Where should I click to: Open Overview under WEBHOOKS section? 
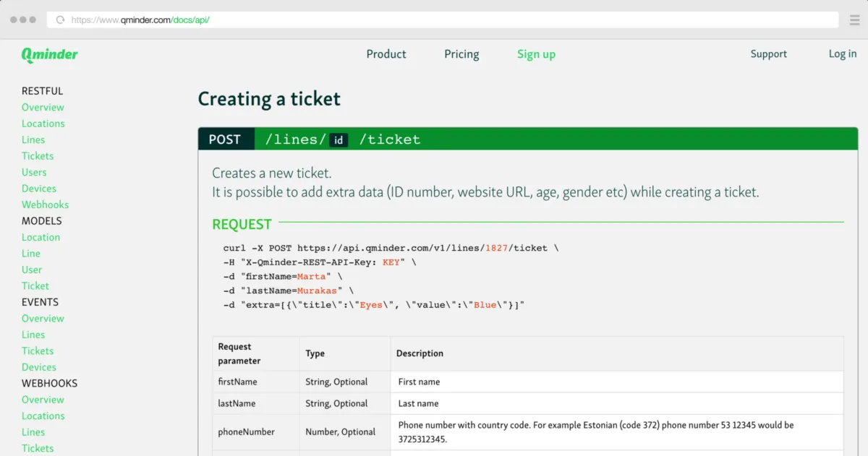tap(43, 400)
